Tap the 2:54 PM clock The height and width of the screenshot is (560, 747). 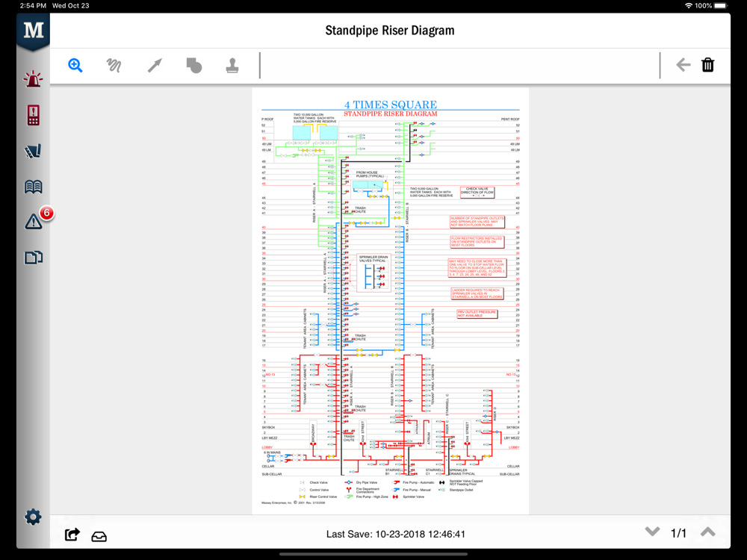[x=33, y=6]
